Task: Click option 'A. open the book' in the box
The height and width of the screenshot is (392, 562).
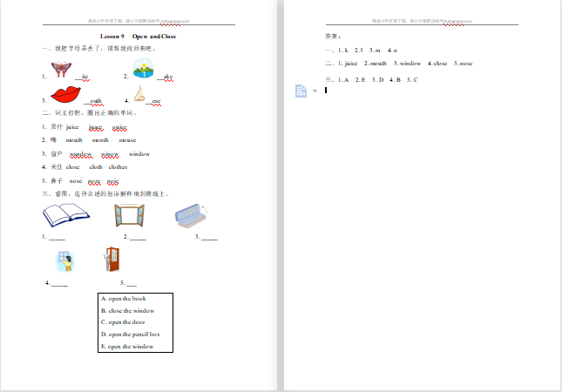Action: tap(123, 299)
